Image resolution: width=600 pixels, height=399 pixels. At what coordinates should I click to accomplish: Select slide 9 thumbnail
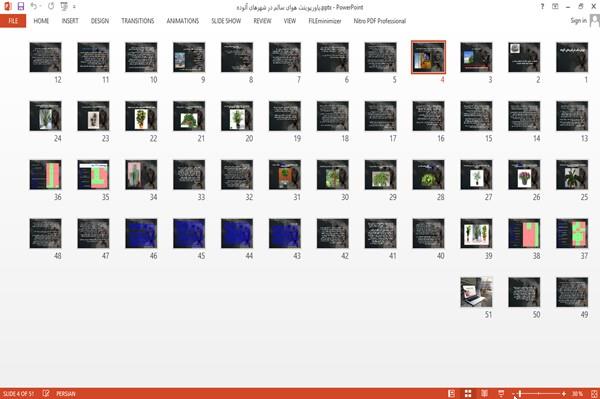click(x=189, y=57)
